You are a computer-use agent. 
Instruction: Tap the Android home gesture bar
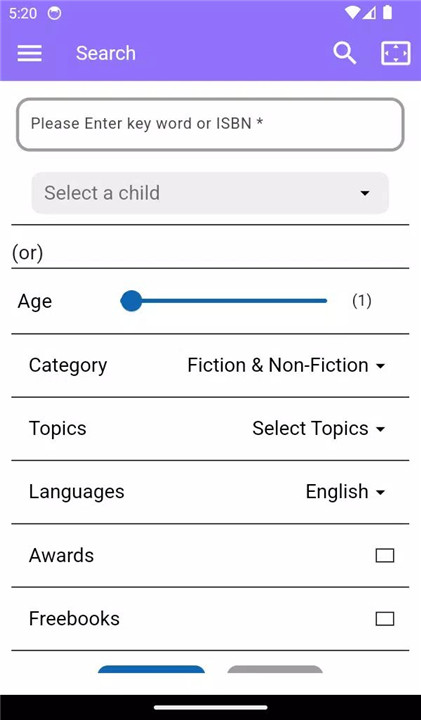coord(211,707)
